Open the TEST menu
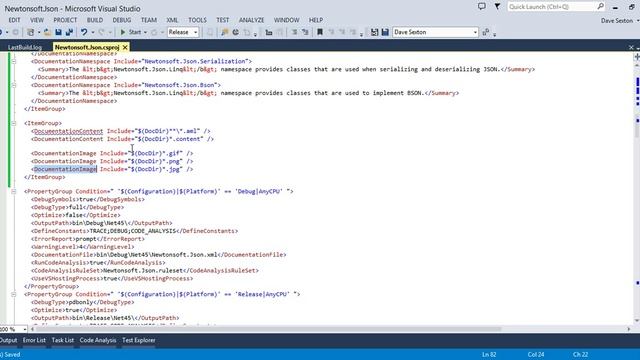 tap(222, 20)
